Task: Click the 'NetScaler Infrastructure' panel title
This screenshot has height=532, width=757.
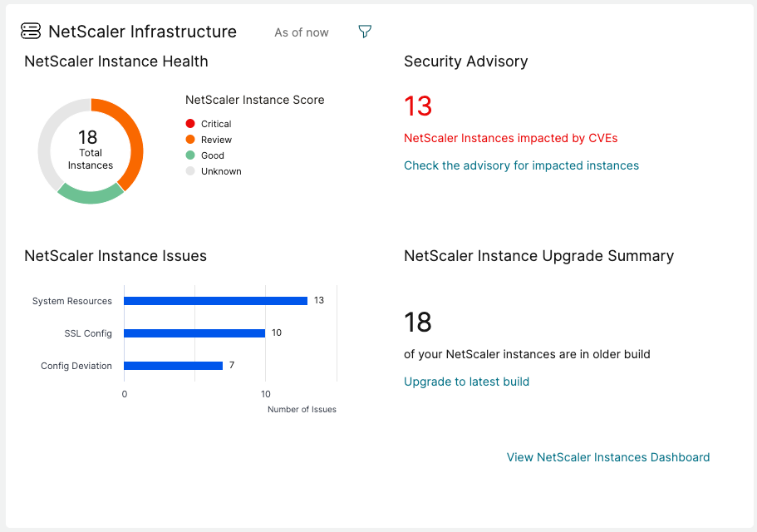Action: [x=142, y=32]
